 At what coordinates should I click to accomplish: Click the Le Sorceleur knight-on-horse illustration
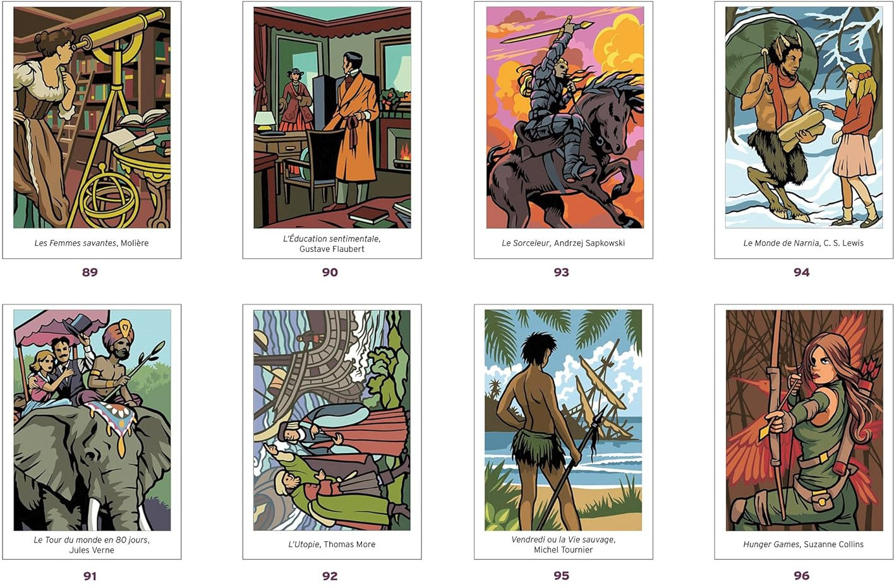565,117
